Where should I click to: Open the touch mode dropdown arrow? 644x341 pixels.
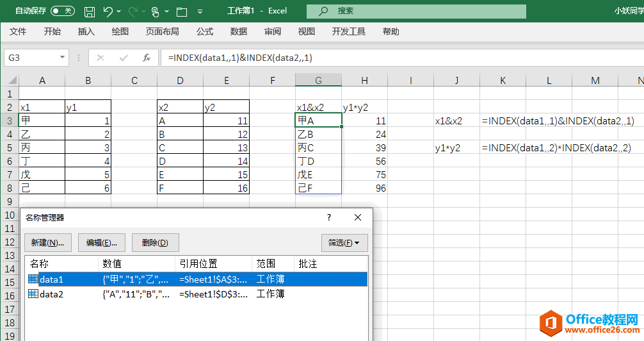(x=166, y=11)
